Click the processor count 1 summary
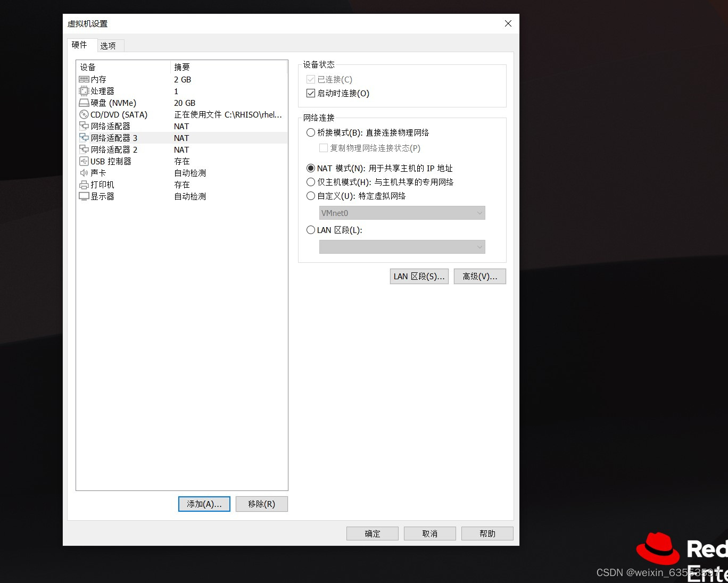The image size is (728, 583). point(176,91)
